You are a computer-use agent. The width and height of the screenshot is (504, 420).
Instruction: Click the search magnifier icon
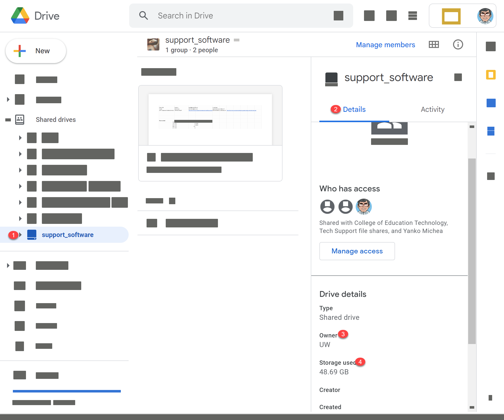tap(144, 16)
